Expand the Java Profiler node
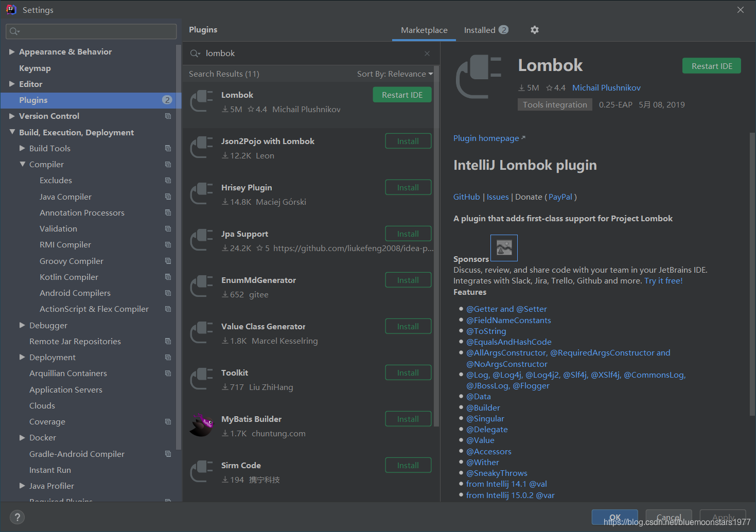Viewport: 756px width, 532px height. pyautogui.click(x=22, y=486)
